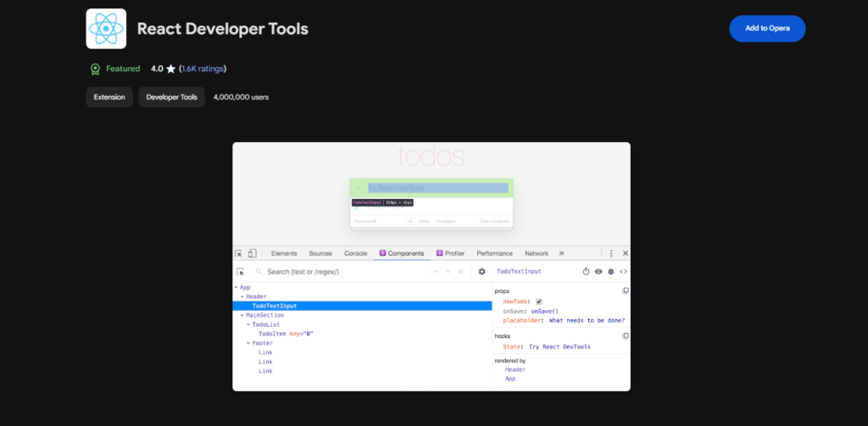Collapse the Footer node arrow
Viewport: 868px width, 426px height.
point(248,344)
